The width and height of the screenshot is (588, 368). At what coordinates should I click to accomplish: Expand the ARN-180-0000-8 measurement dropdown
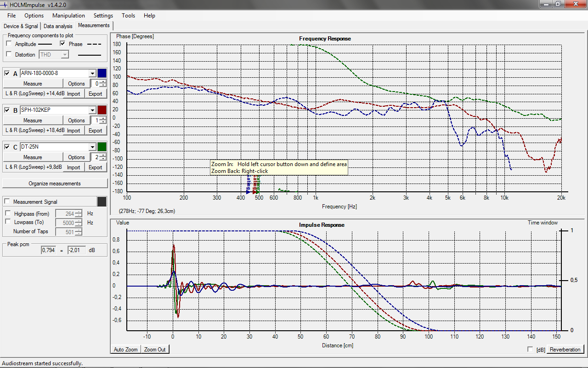(92, 73)
